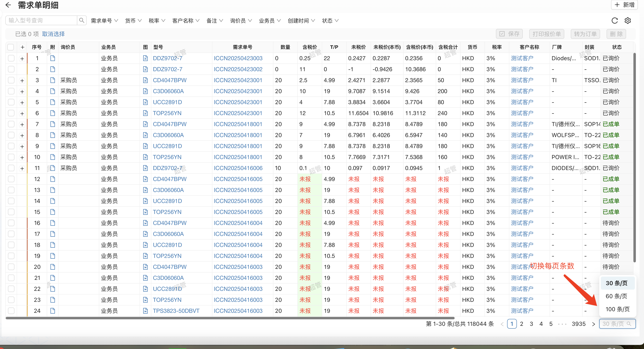The image size is (644, 349).
Task: Click the 输入型号查询 search field
Action: point(41,20)
